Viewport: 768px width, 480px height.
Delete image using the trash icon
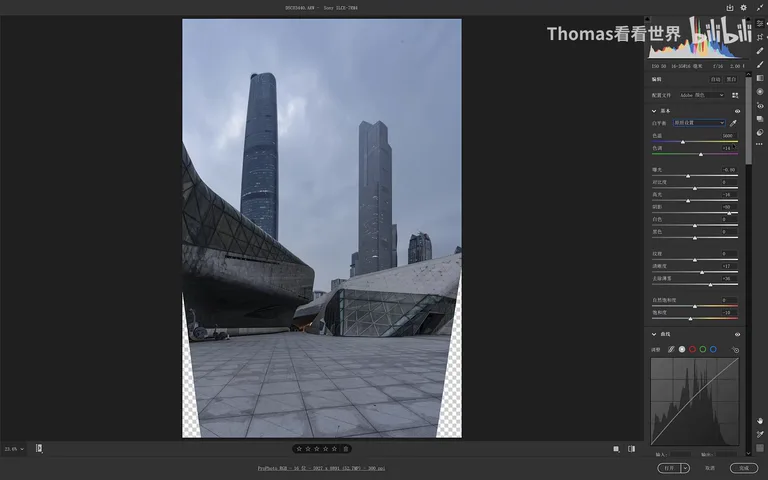346,449
